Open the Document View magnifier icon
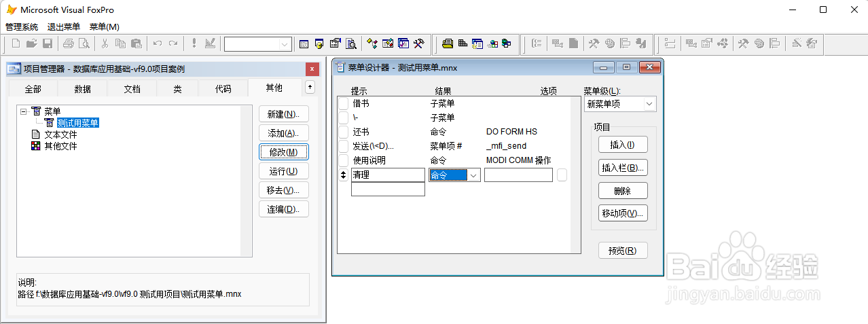This screenshot has width=868, height=324. pyautogui.click(x=351, y=43)
